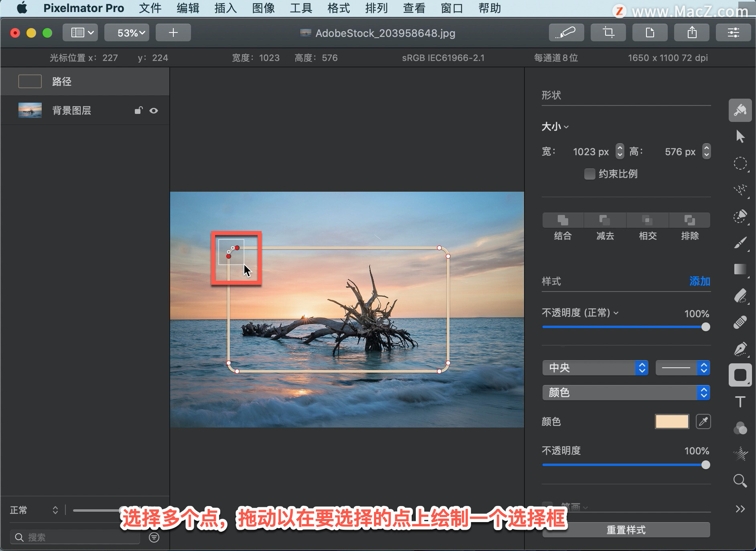Image resolution: width=756 pixels, height=551 pixels.
Task: Open the Color Adjustments tool
Action: click(740, 428)
